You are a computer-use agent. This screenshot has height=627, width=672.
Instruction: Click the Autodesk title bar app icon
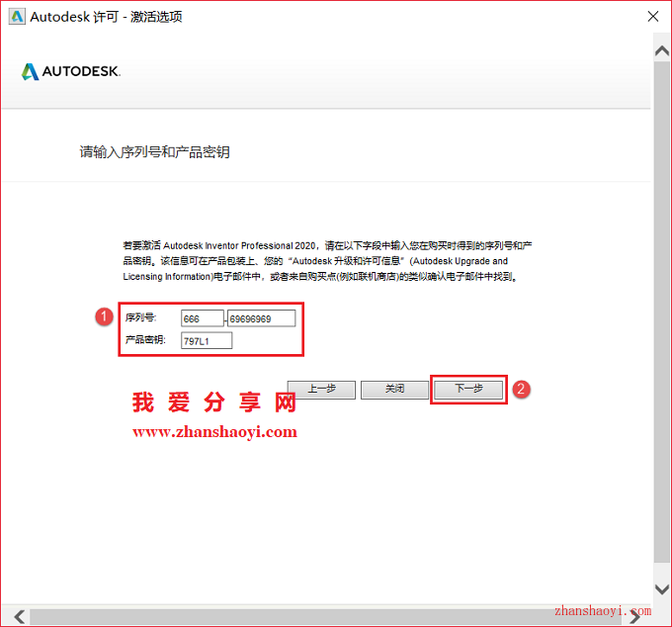(x=17, y=17)
